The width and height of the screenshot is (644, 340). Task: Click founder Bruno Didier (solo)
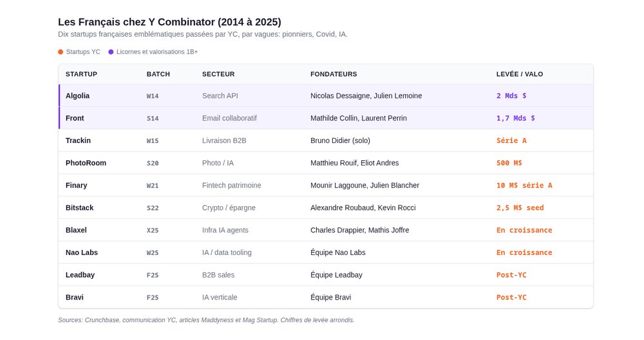pyautogui.click(x=340, y=140)
